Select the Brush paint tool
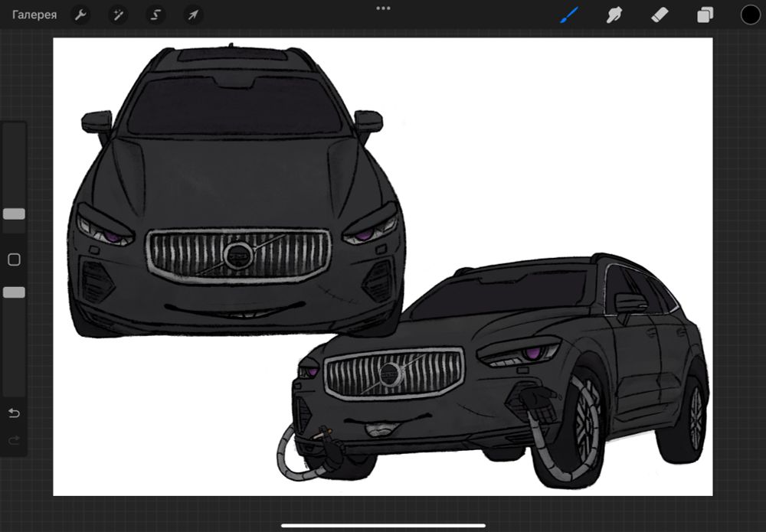This screenshot has width=766, height=532. [x=569, y=15]
